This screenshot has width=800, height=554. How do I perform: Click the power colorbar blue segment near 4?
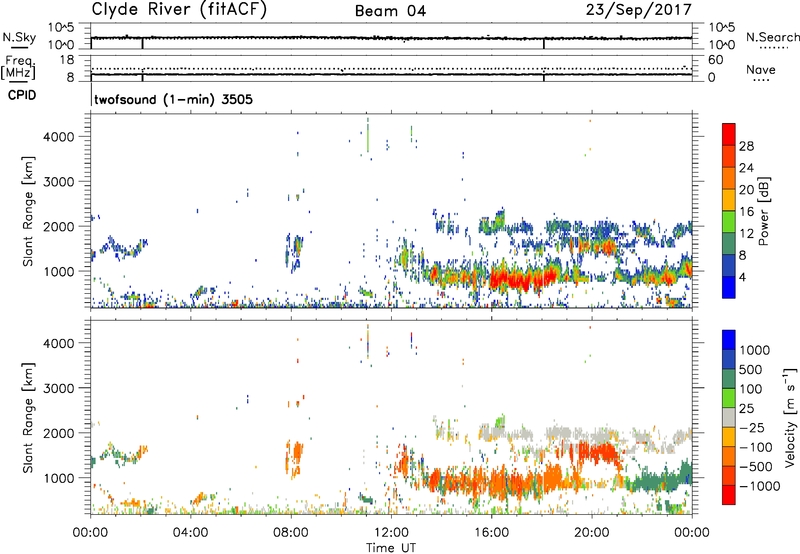point(729,288)
